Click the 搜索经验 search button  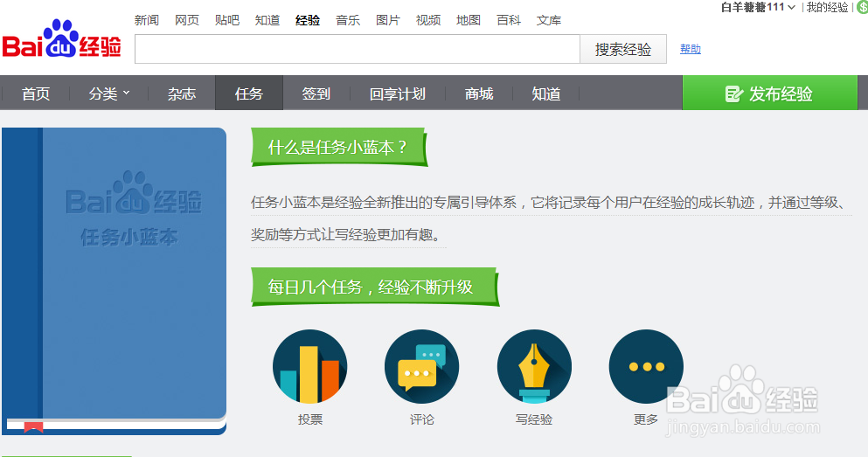(622, 49)
